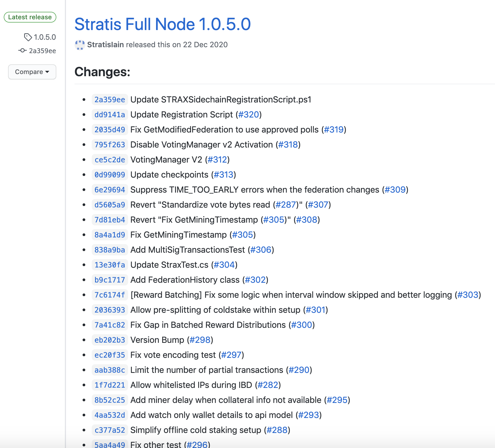Click the release date '22 Dec 2020'
This screenshot has height=448, width=495.
click(x=205, y=45)
